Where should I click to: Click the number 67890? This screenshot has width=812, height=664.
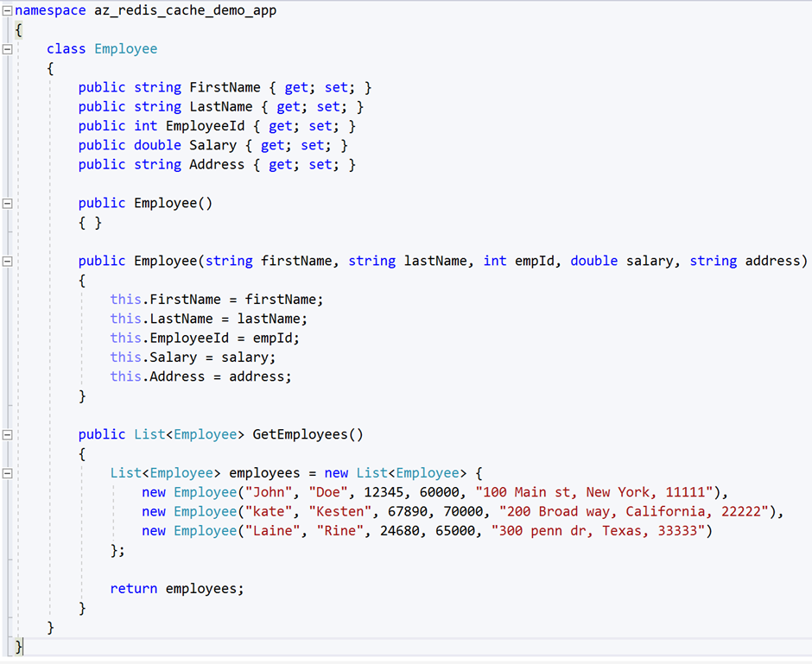[x=408, y=512]
